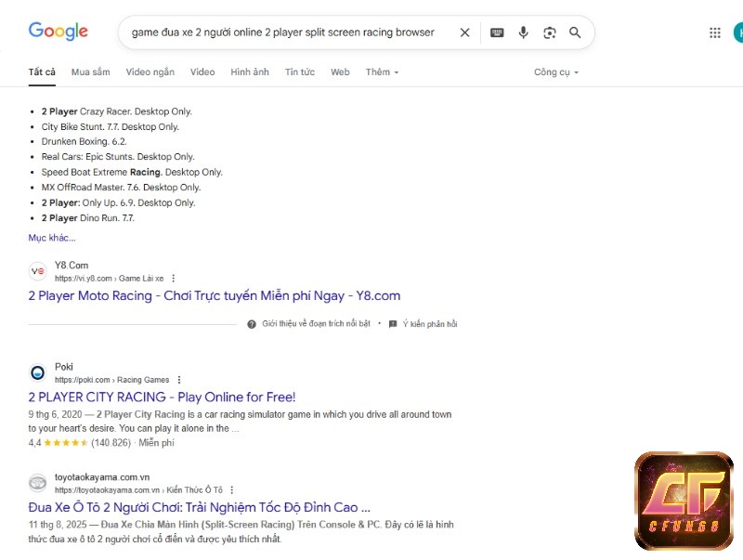Click Ý kiến phản hồi link
Viewport: 743px width, 560px height.
[x=430, y=324]
